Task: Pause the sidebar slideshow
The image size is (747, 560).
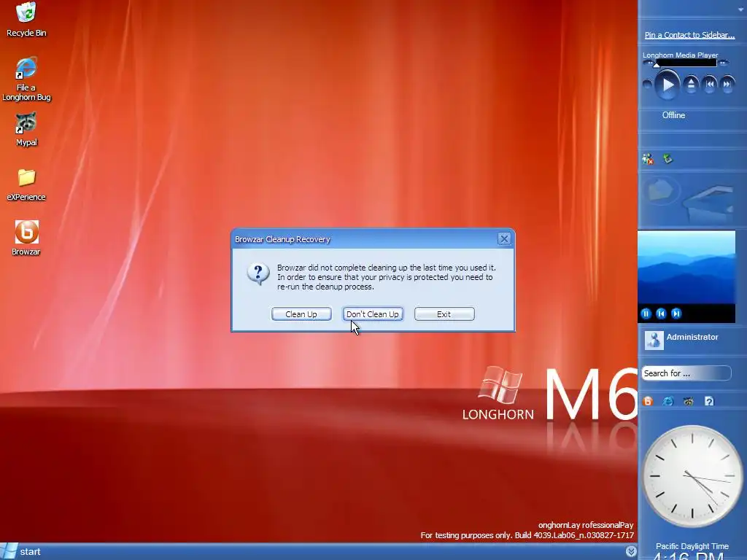Action: click(x=646, y=314)
